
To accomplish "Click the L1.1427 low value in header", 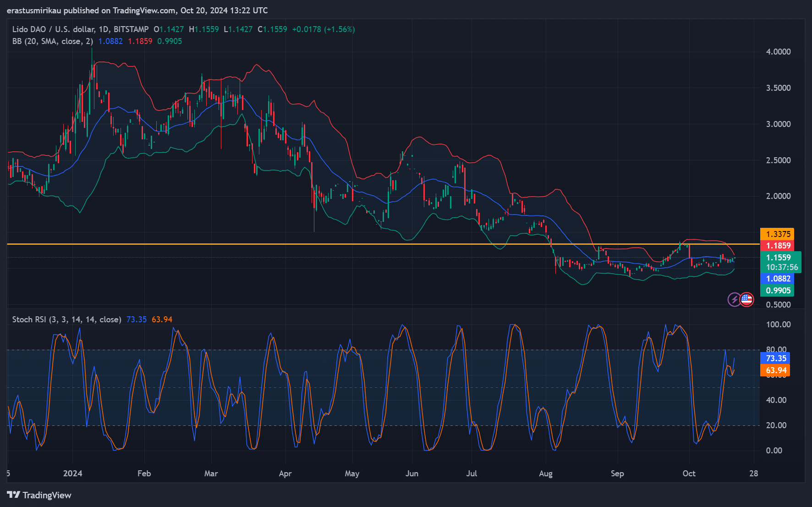I will 238,29.
